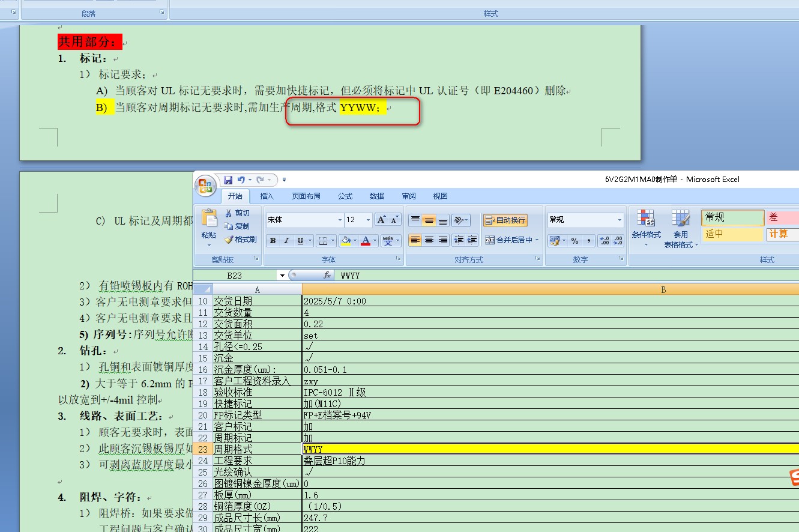Screen dimensions: 799x532
Task: Click the accounting number format icon
Action: 555,241
